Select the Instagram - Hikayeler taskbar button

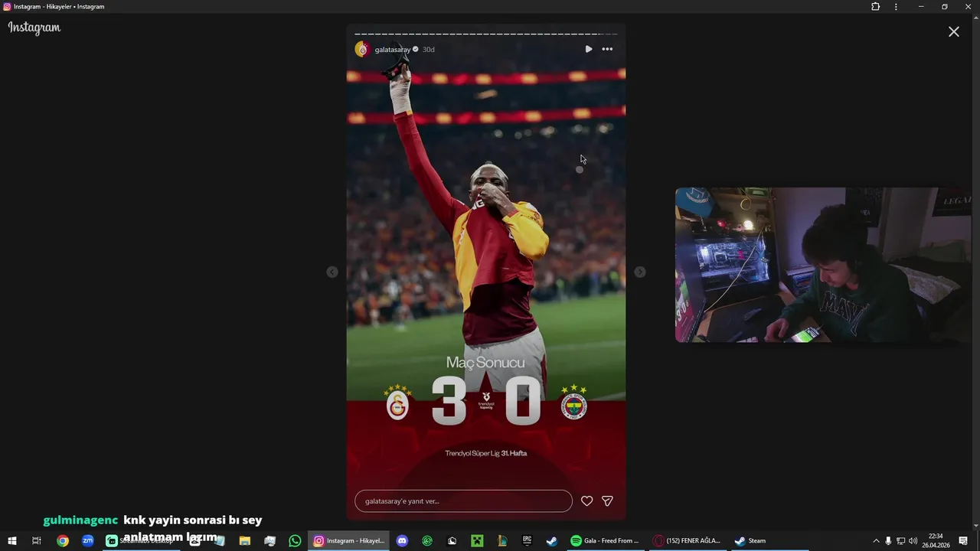click(x=349, y=541)
